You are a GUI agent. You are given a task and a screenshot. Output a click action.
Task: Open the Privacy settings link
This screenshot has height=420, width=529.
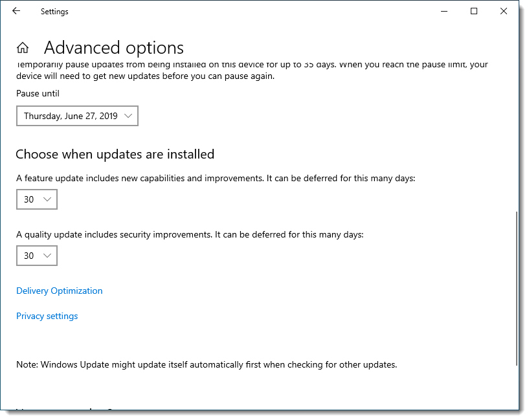[47, 316]
